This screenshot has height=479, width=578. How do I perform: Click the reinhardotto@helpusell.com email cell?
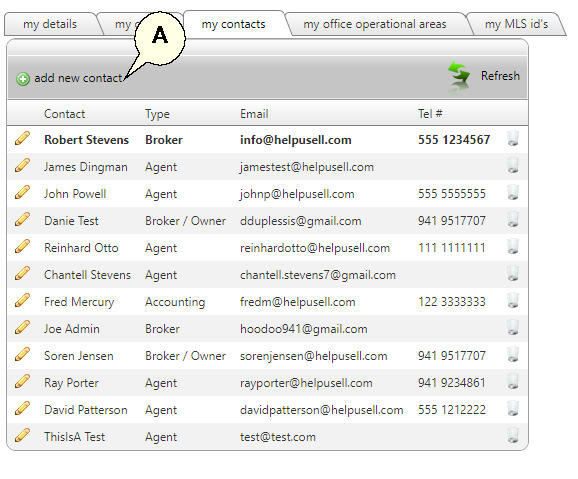point(315,248)
